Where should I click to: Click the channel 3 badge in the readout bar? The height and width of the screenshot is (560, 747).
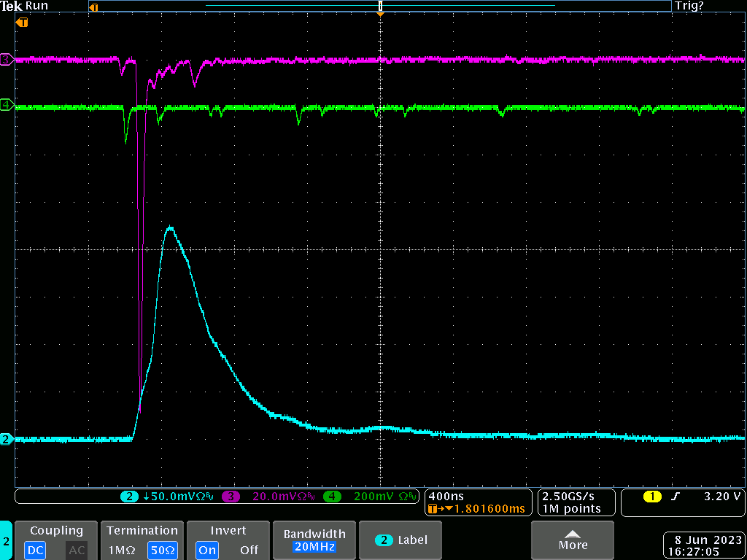coord(231,497)
